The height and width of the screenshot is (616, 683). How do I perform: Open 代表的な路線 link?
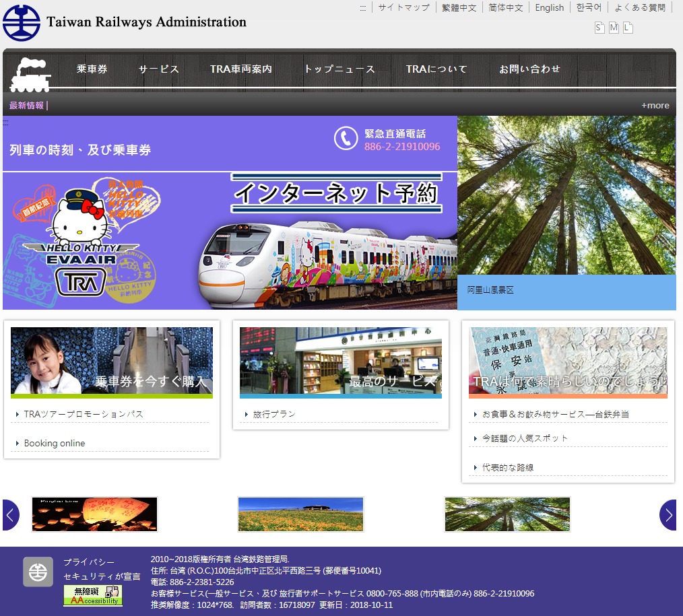(508, 467)
